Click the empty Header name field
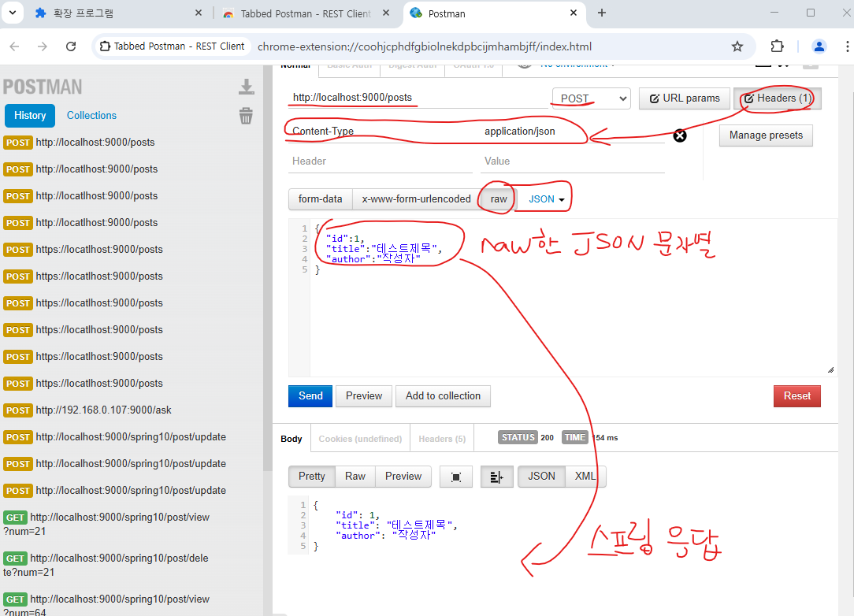This screenshot has width=854, height=616. tap(381, 161)
